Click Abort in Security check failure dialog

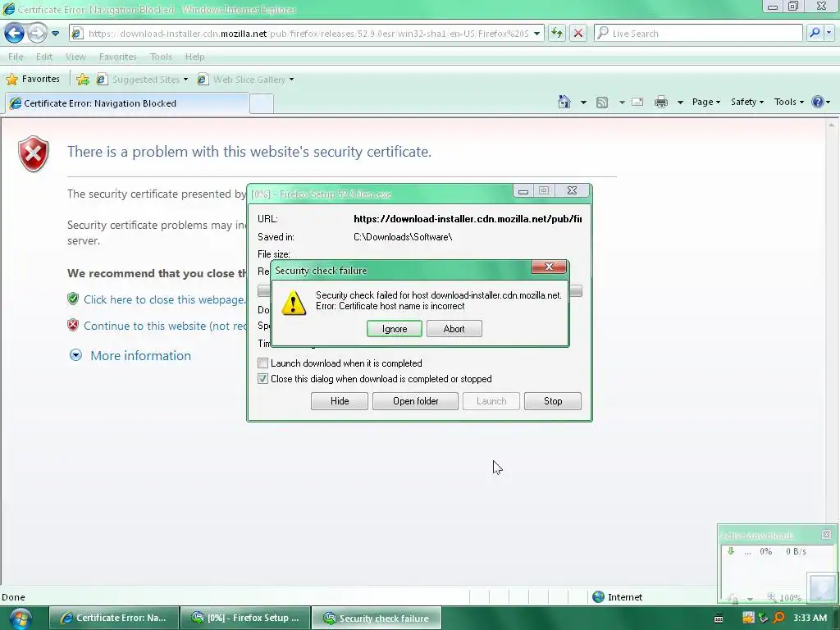pos(454,328)
